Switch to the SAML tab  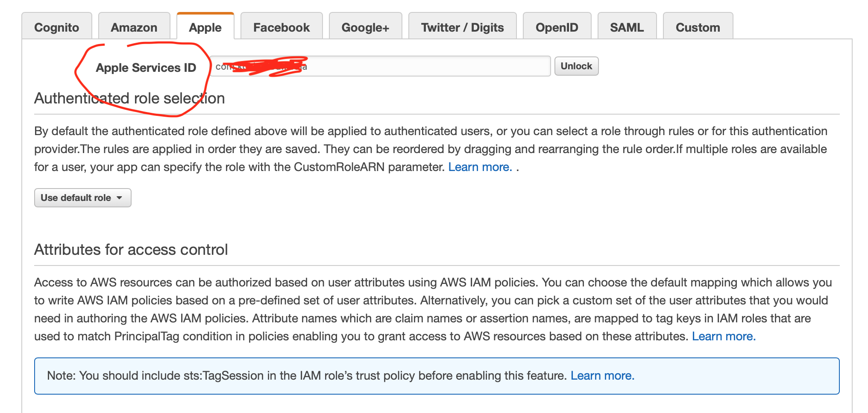tap(627, 27)
